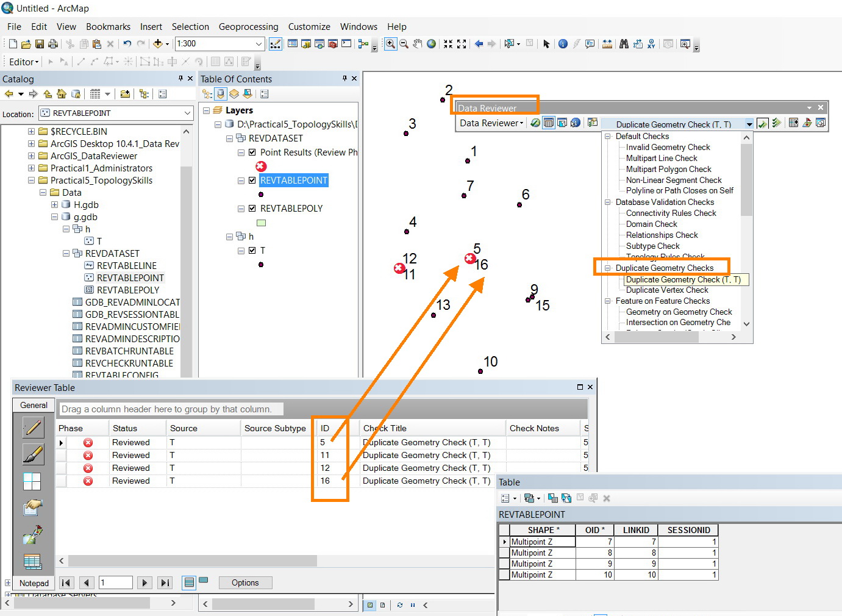Image resolution: width=842 pixels, height=616 pixels.
Task: Uncheck the T layer checkbox
Action: pyautogui.click(x=252, y=251)
